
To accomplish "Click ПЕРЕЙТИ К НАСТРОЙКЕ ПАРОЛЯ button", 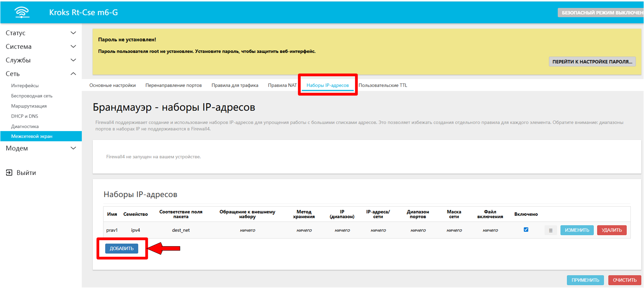I will 592,62.
